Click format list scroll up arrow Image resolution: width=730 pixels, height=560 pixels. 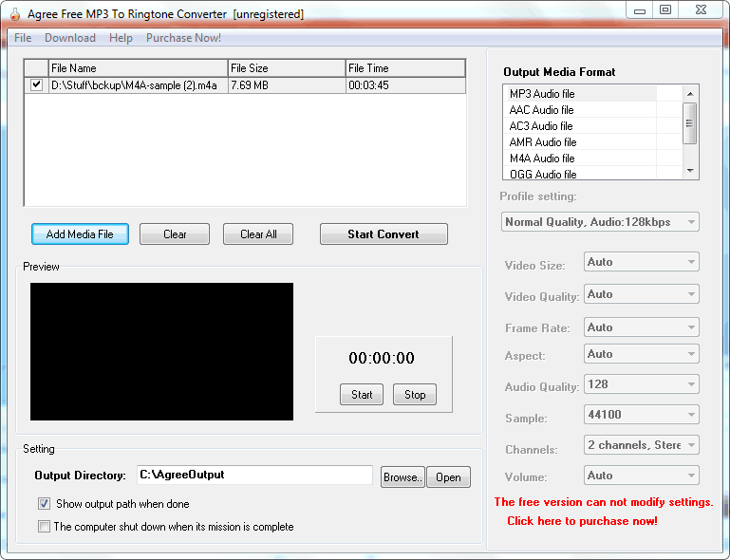click(x=690, y=94)
